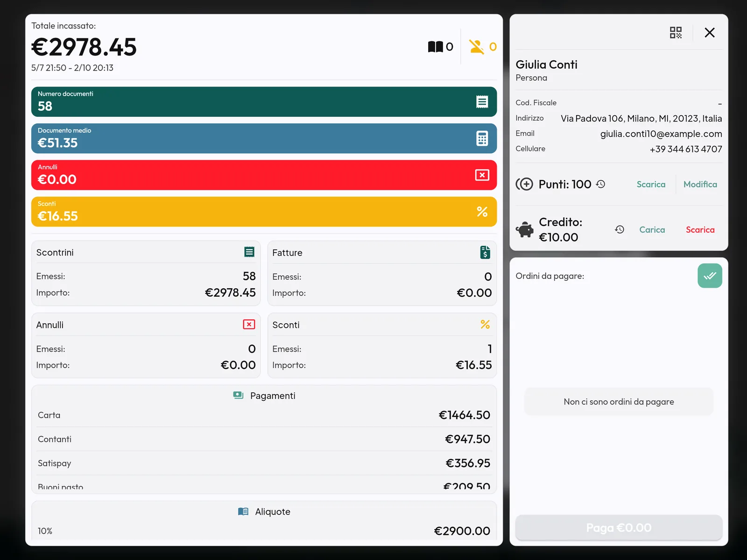Click the piggy bank credit icon
Image resolution: width=747 pixels, height=560 pixels.
click(525, 229)
